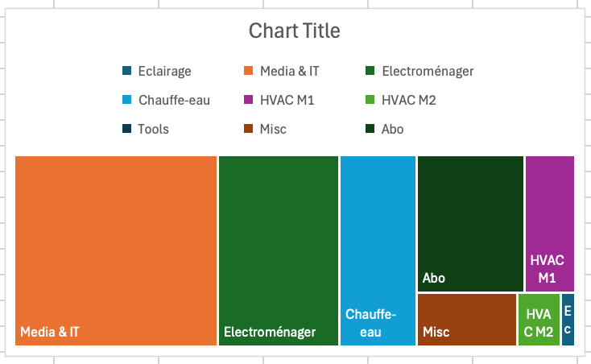Click the Media & IT legend swatch
The image size is (591, 364).
coord(248,70)
